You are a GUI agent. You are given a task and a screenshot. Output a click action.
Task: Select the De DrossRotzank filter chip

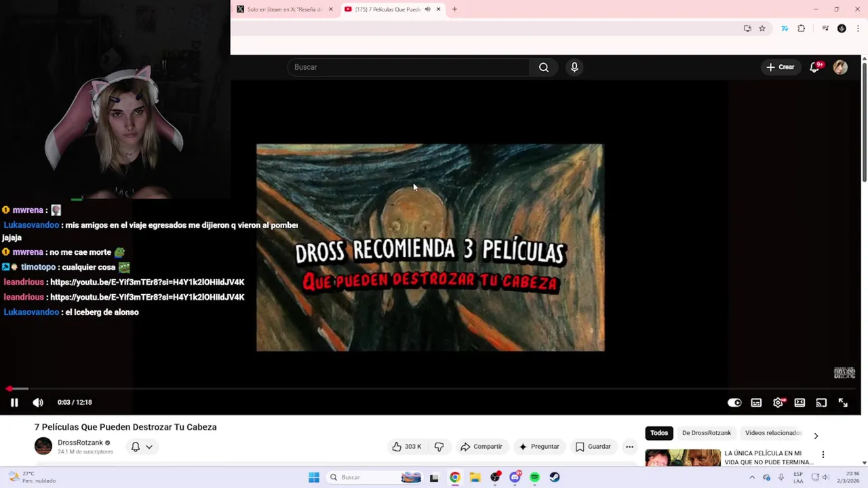click(707, 433)
